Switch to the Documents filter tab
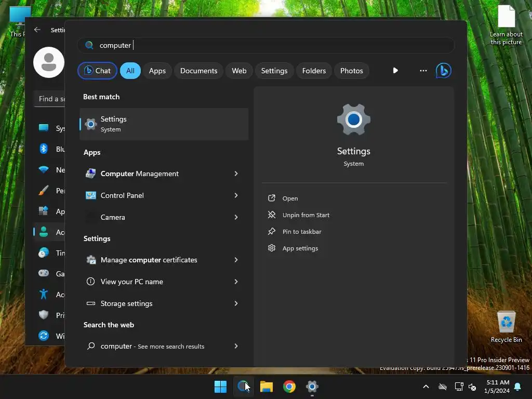Viewport: 532px width, 399px height. tap(198, 71)
